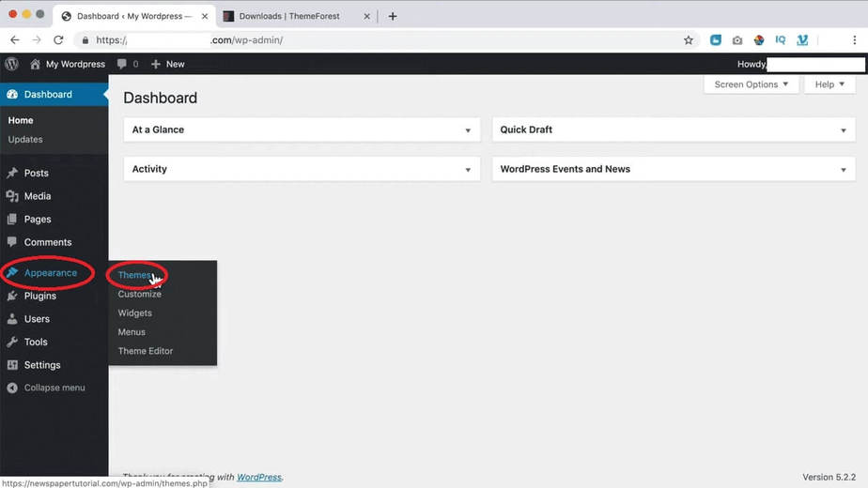This screenshot has height=488, width=868.
Task: Click the home icon beside My Wordpress
Action: [x=35, y=64]
